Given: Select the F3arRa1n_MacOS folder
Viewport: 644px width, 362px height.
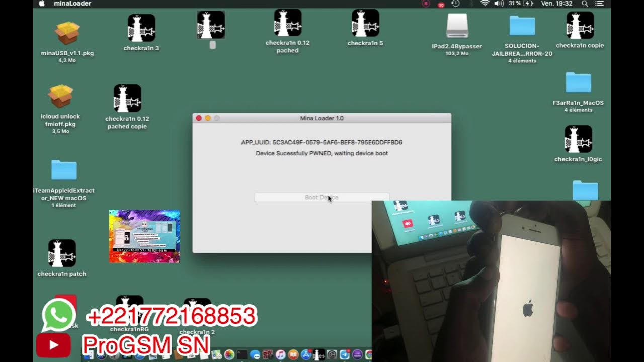Looking at the screenshot, I should 578,82.
